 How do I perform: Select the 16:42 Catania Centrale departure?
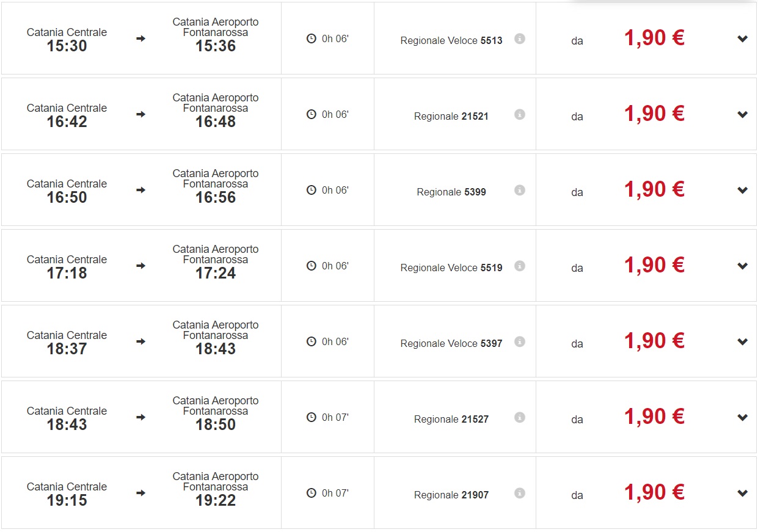[x=67, y=116]
